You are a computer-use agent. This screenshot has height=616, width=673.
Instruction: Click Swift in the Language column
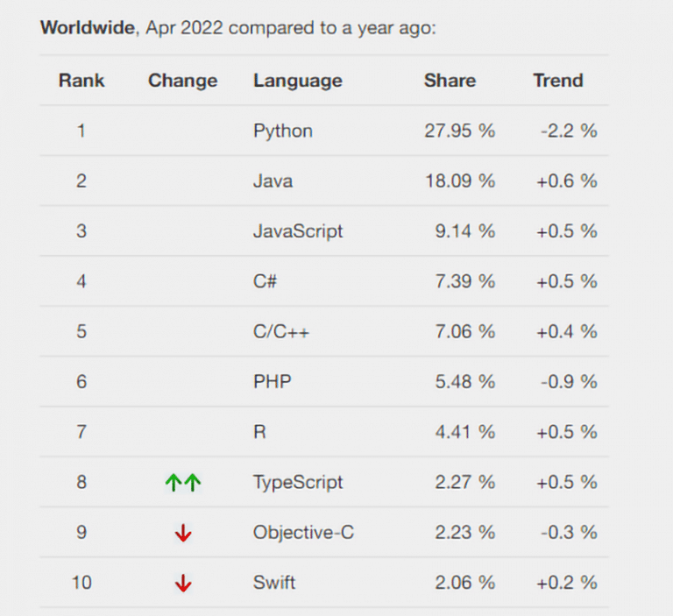click(x=274, y=583)
